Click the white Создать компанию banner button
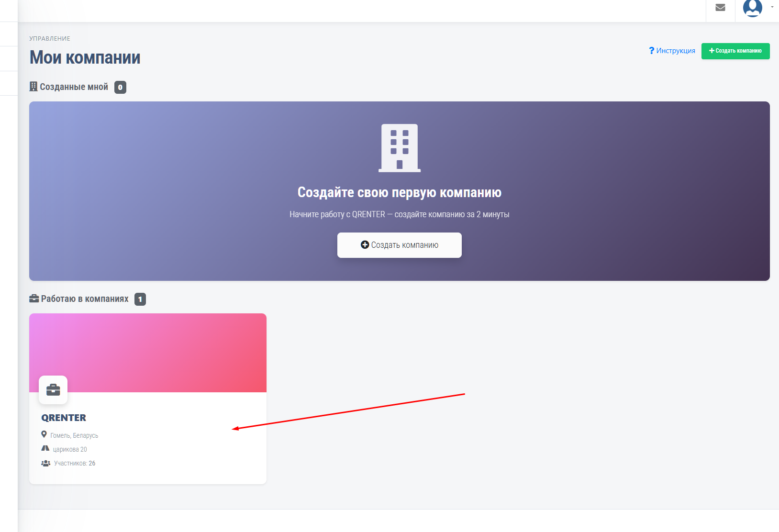Screen dimensions: 779x532 pos(400,245)
